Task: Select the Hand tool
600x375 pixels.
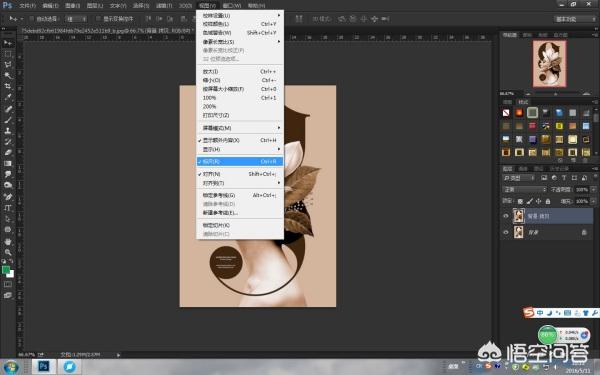Action: click(x=8, y=241)
